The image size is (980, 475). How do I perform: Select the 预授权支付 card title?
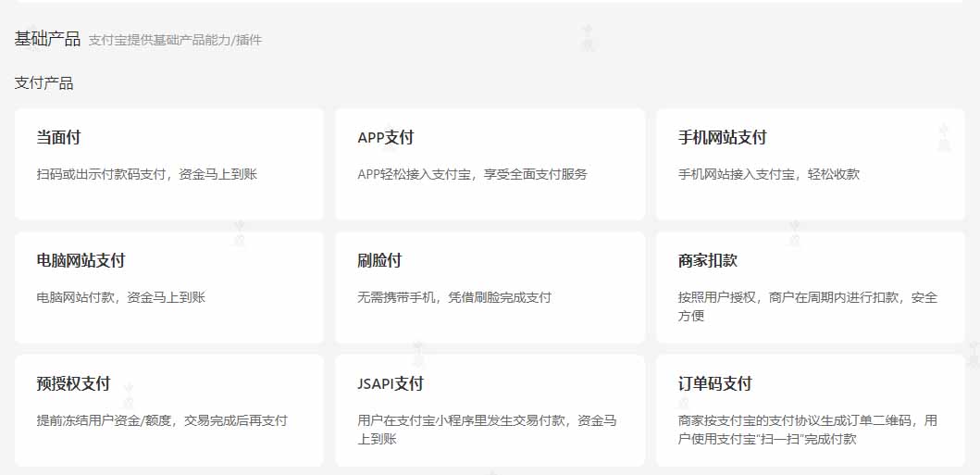[x=73, y=383]
